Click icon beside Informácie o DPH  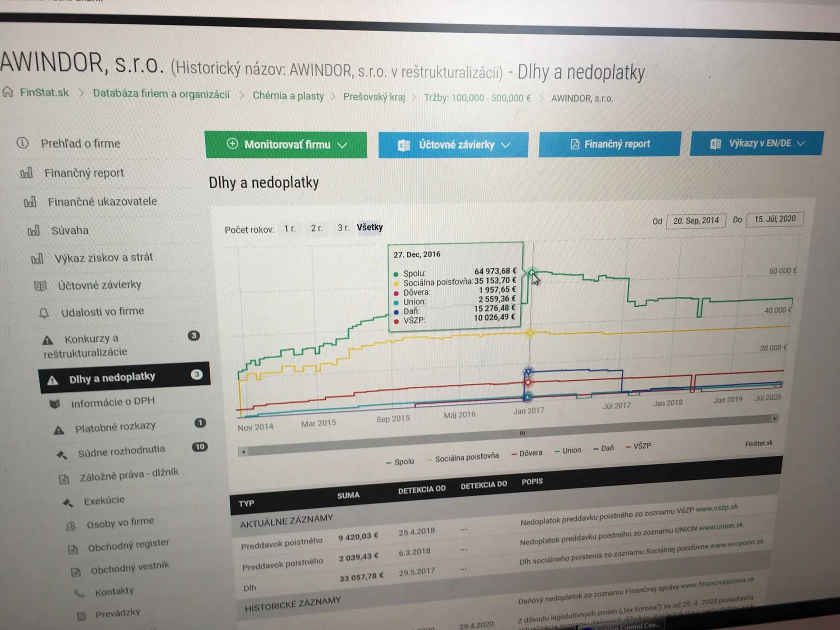click(x=55, y=403)
